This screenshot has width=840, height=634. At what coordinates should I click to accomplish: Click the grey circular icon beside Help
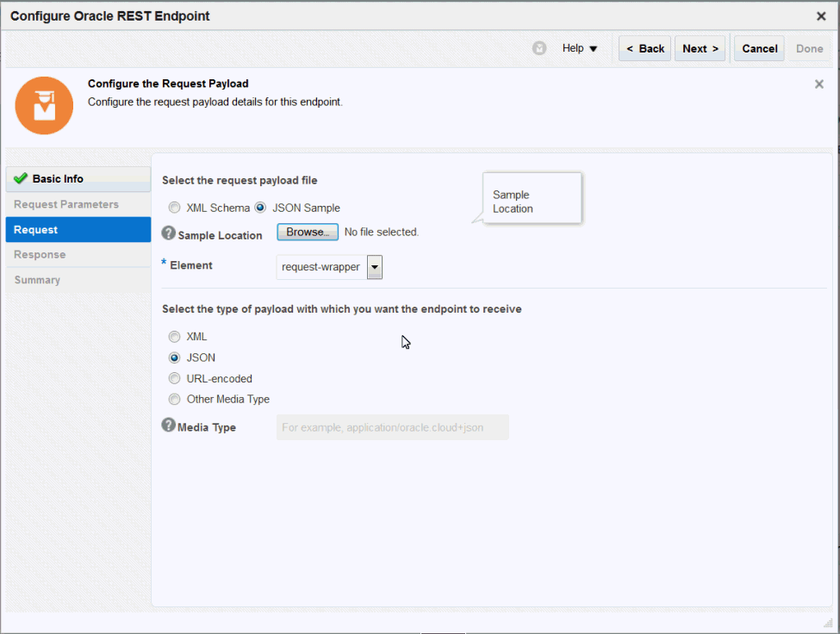coord(539,48)
